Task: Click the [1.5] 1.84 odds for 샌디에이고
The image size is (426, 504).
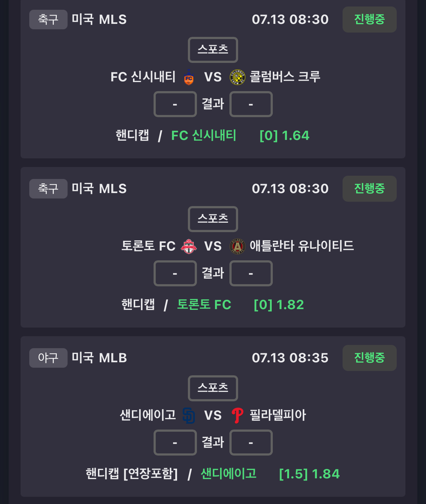Action: [309, 474]
